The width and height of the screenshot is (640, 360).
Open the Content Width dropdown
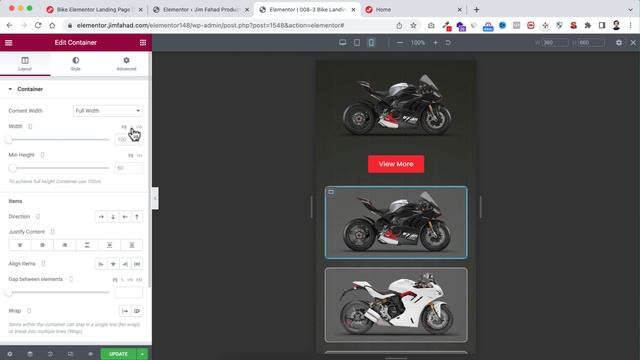point(108,111)
